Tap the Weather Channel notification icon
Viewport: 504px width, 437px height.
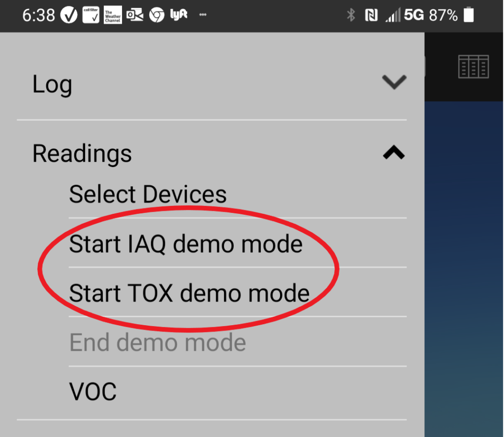click(x=113, y=15)
